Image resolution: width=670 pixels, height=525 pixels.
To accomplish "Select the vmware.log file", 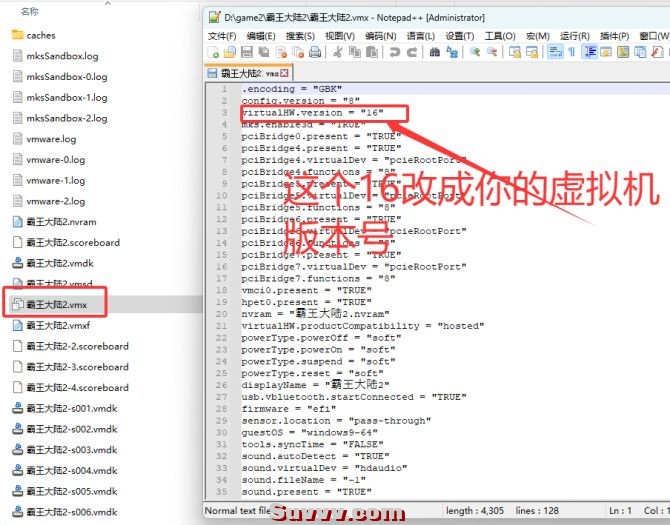I will click(44, 139).
